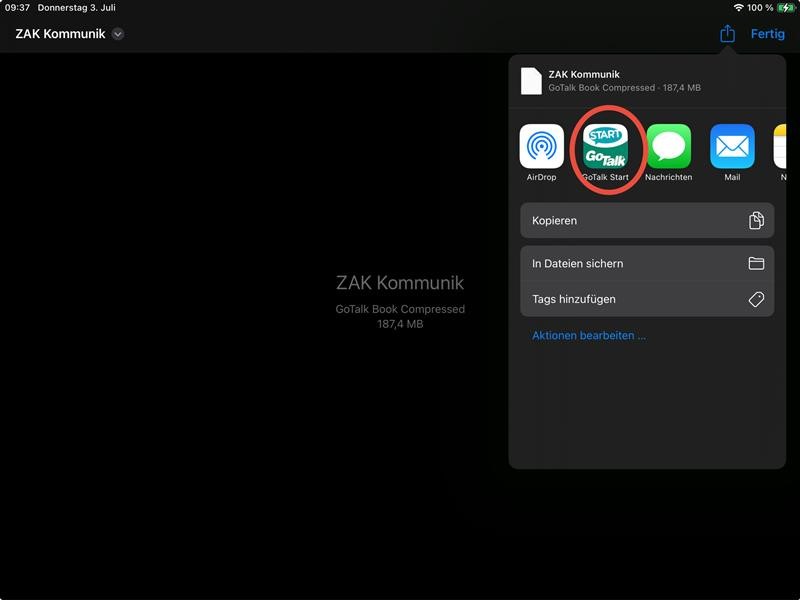Tap the Wi-Fi status icon
This screenshot has height=600, width=800.
click(x=738, y=8)
